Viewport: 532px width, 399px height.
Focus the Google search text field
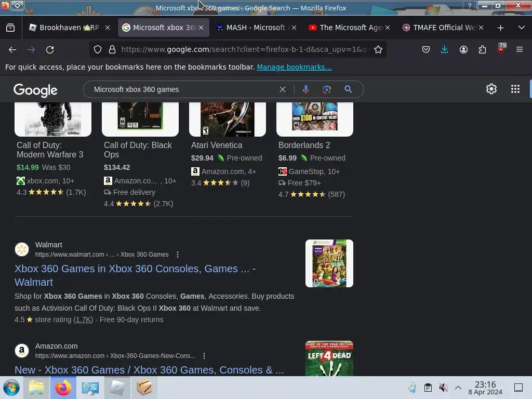[x=183, y=89]
